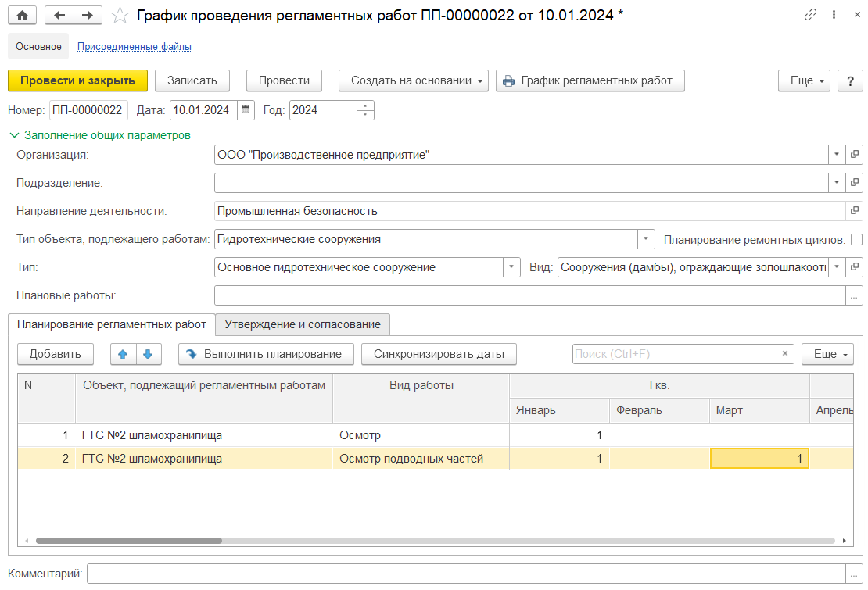The width and height of the screenshot is (868, 590).
Task: Open the calendar picker for Дата field
Action: 246,110
